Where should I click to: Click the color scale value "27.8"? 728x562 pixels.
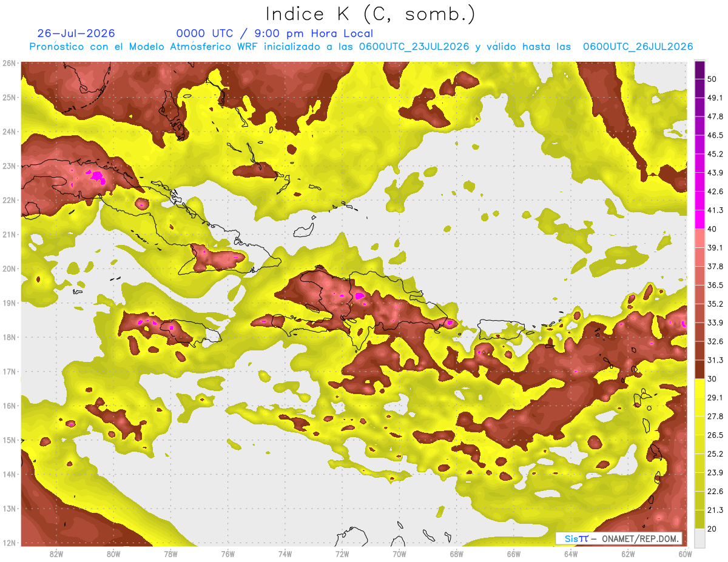click(x=715, y=416)
